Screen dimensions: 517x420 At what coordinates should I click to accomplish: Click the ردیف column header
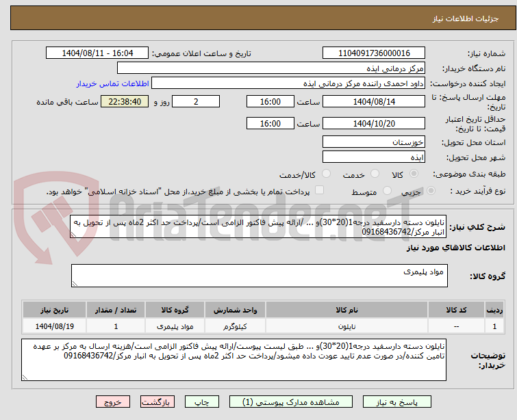point(494,310)
